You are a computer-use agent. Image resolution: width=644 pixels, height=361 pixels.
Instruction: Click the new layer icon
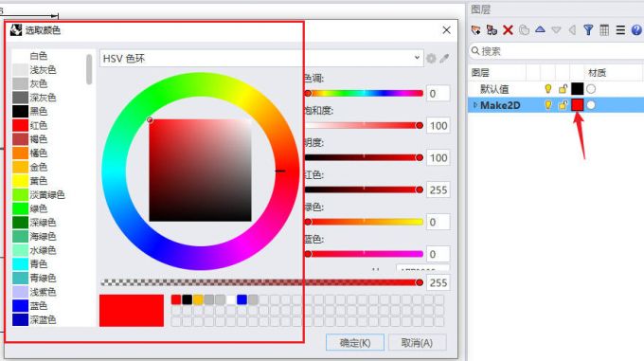476,30
